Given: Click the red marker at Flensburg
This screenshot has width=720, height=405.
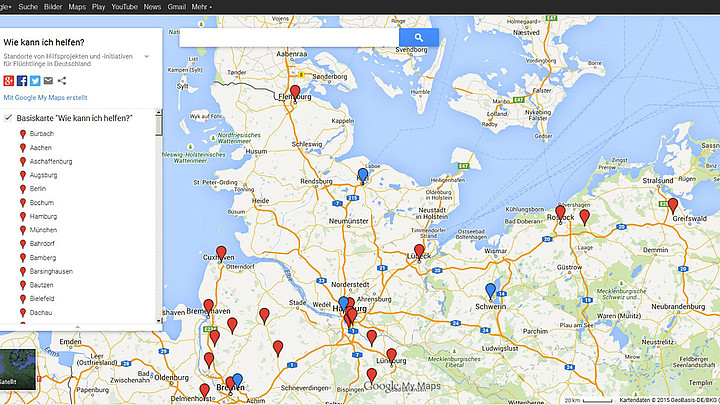Looking at the screenshot, I should [x=295, y=91].
